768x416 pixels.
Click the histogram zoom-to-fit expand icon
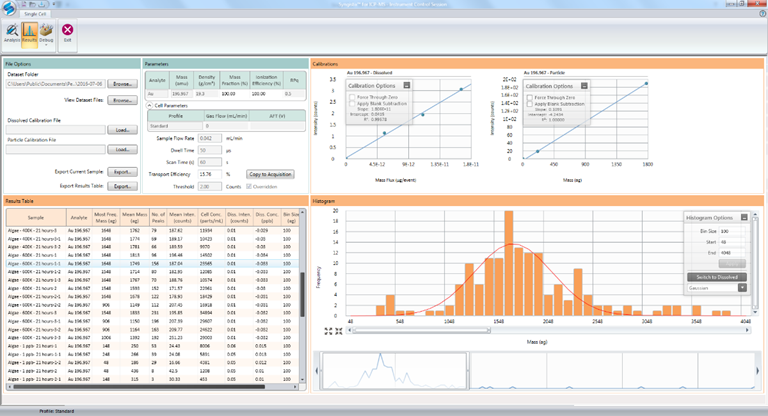click(x=328, y=331)
